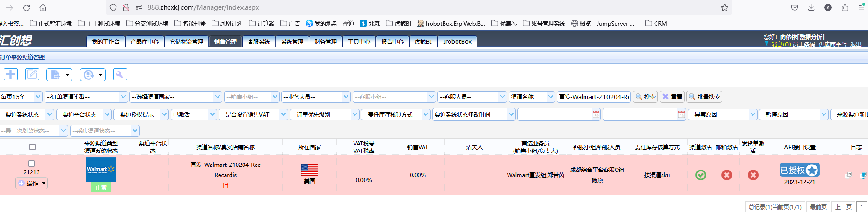Image resolution: width=868 pixels, height=224 pixels.
Task: Open the export document toolbar icon
Action: tap(59, 74)
